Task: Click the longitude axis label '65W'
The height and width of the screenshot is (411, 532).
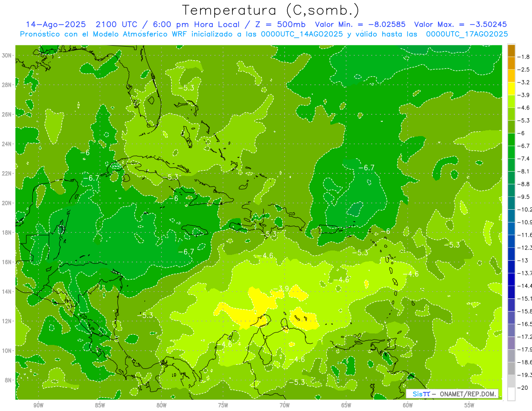Action: tap(346, 405)
